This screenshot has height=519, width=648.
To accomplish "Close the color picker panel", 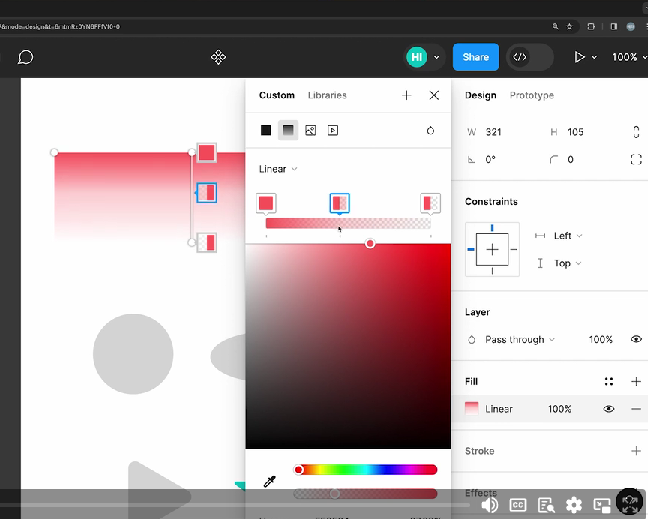I will coord(434,95).
